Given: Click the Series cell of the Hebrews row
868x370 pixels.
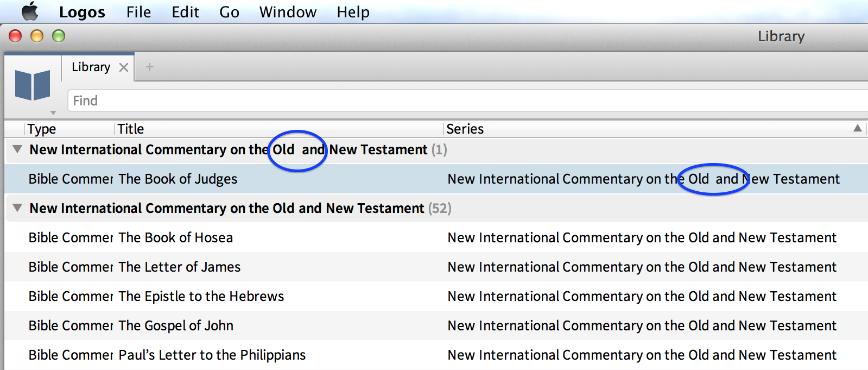Looking at the screenshot, I should click(x=642, y=296).
